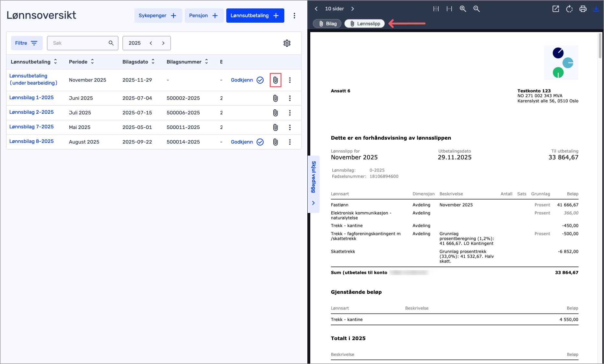
Task: Approve the November 2025 payroll with Godkjenn
Action: coord(247,80)
